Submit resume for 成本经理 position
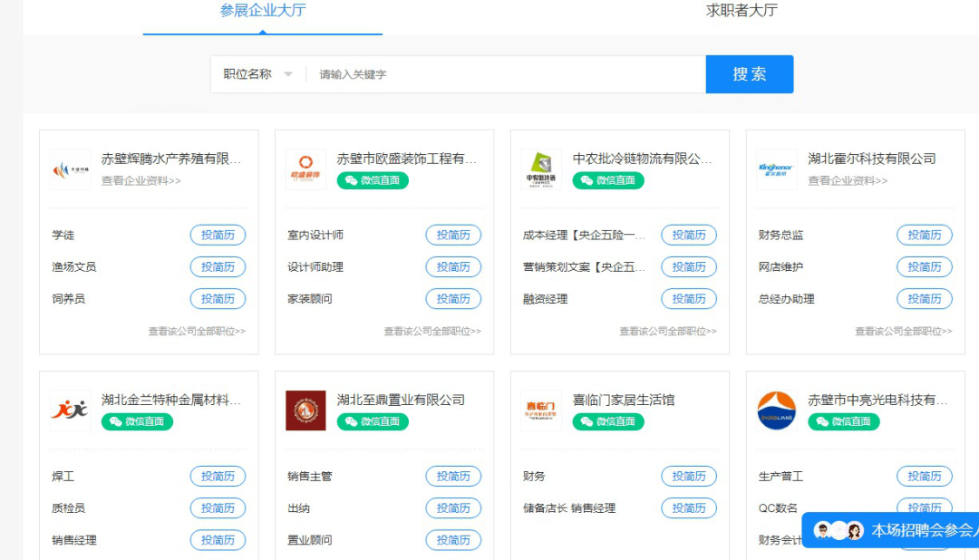 click(x=689, y=235)
